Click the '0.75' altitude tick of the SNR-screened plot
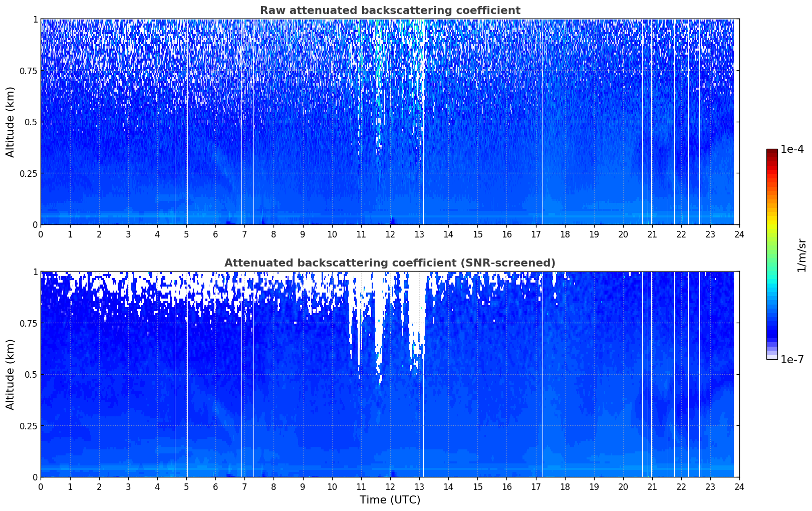812x511 pixels. (29, 324)
